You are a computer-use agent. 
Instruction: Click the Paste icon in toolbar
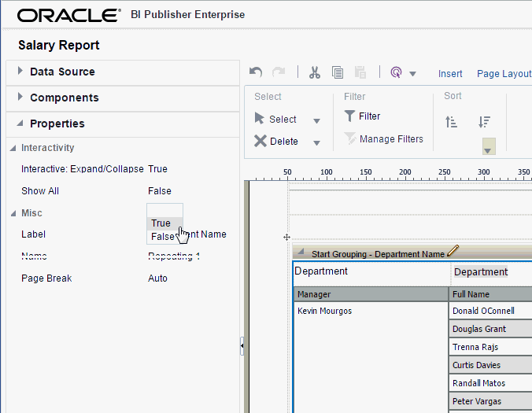(x=360, y=72)
